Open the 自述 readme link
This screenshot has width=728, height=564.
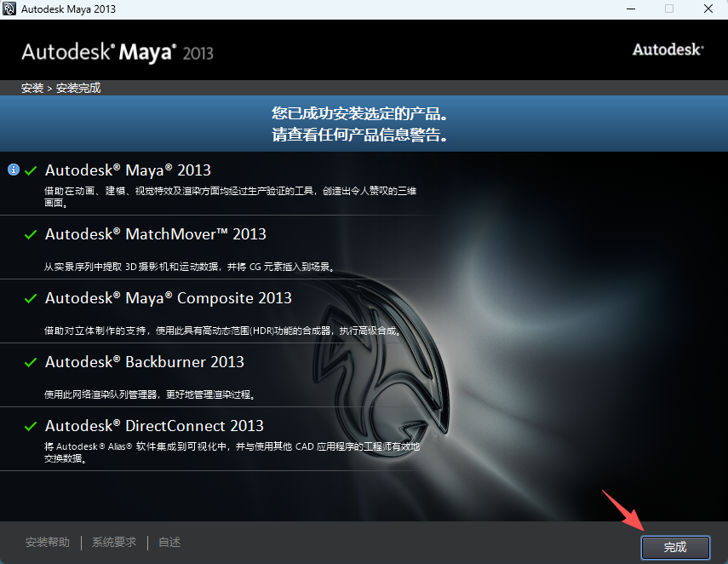[169, 542]
